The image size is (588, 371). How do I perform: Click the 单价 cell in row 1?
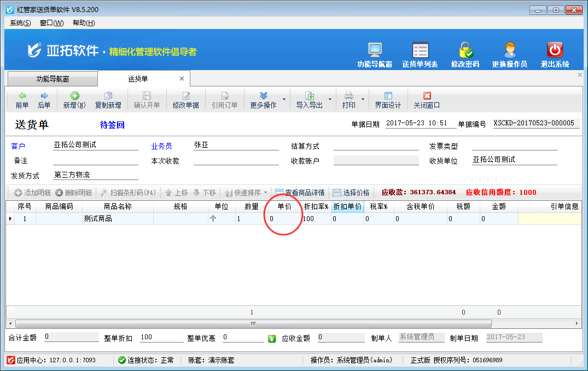pos(283,219)
